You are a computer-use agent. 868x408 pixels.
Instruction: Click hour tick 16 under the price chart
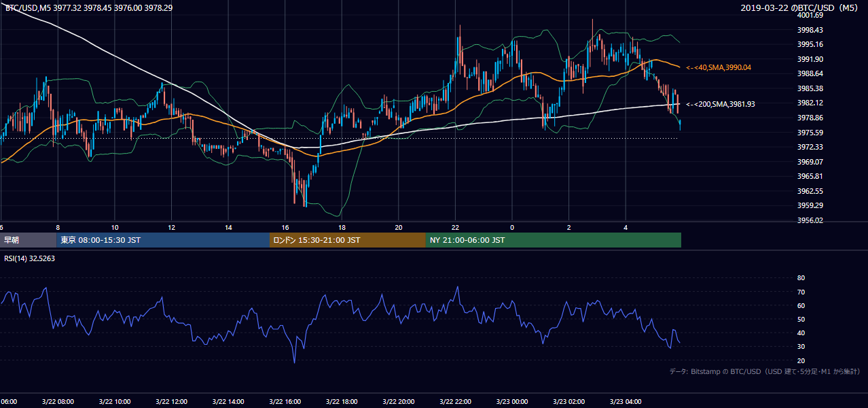(x=285, y=228)
